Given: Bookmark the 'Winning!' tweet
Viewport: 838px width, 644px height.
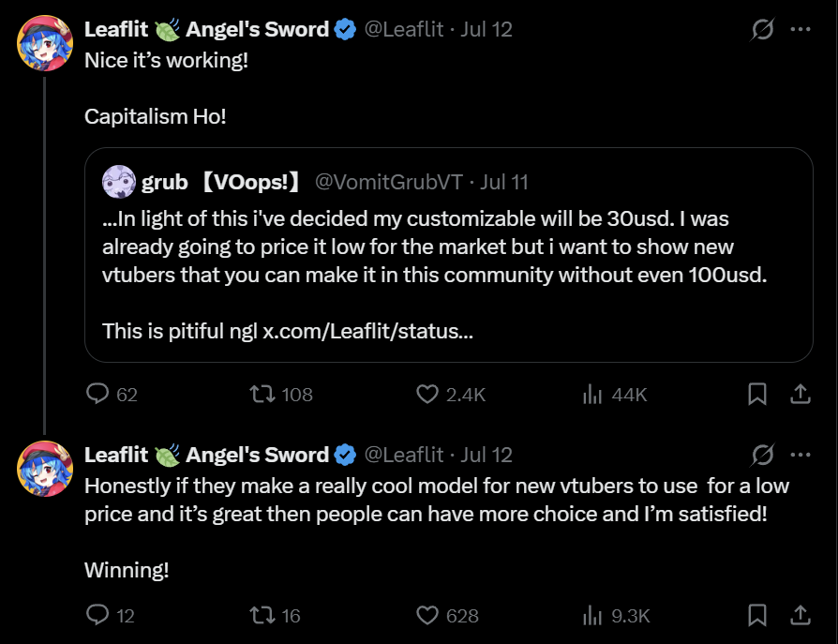Looking at the screenshot, I should (757, 615).
